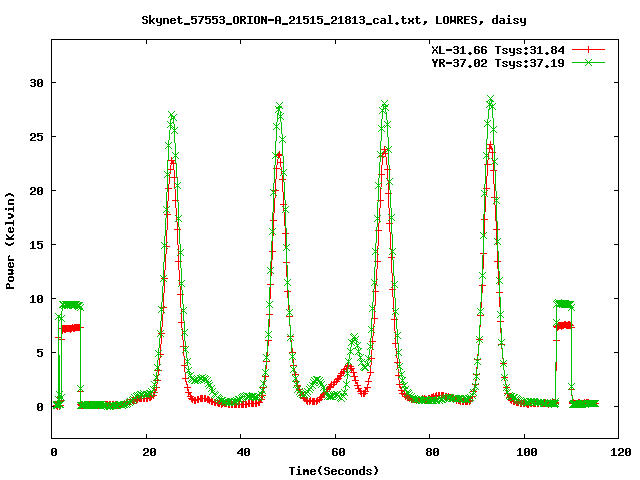
Task: Click the green line sample in the legend
Action: click(588, 62)
